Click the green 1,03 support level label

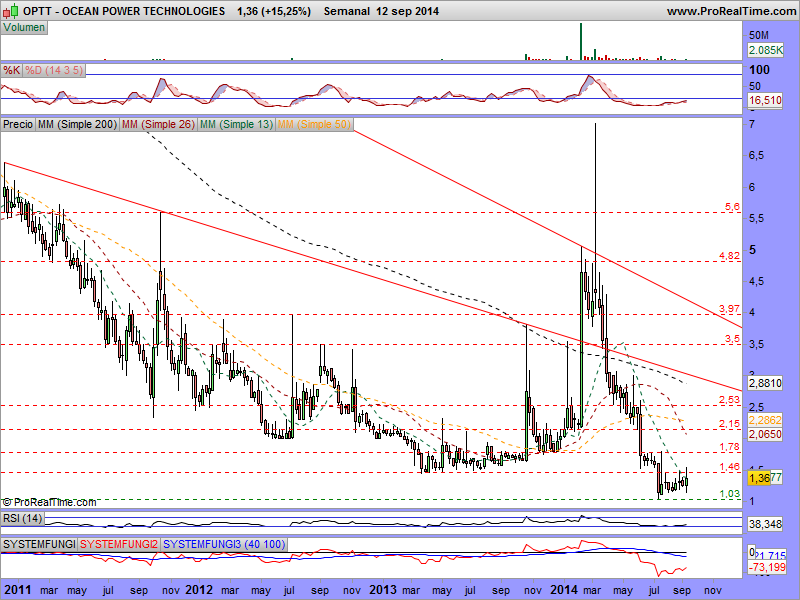(730, 494)
